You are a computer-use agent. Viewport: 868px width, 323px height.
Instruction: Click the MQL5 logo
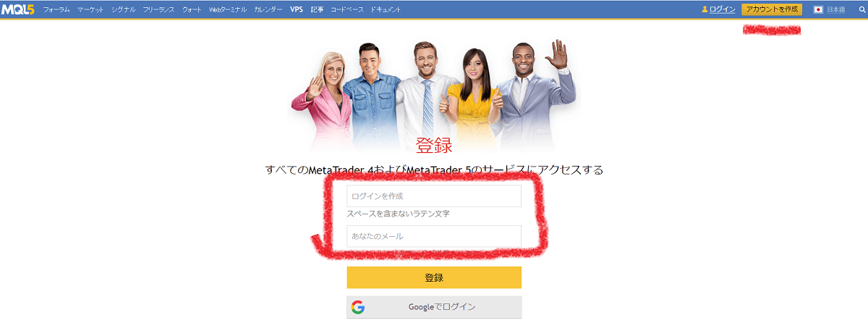point(18,9)
